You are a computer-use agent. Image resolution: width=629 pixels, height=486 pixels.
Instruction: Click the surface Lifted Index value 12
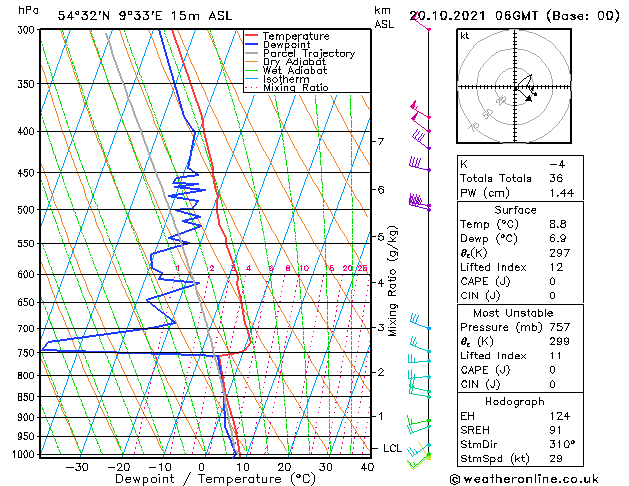pyautogui.click(x=556, y=267)
